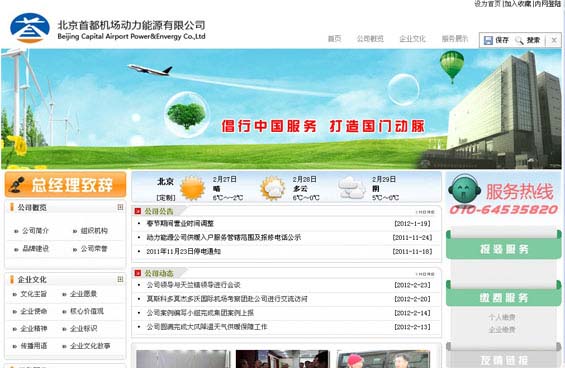This screenshot has width=565, height=368.
Task: Open 文化宗旨 under 企业文化
Action: coord(34,294)
